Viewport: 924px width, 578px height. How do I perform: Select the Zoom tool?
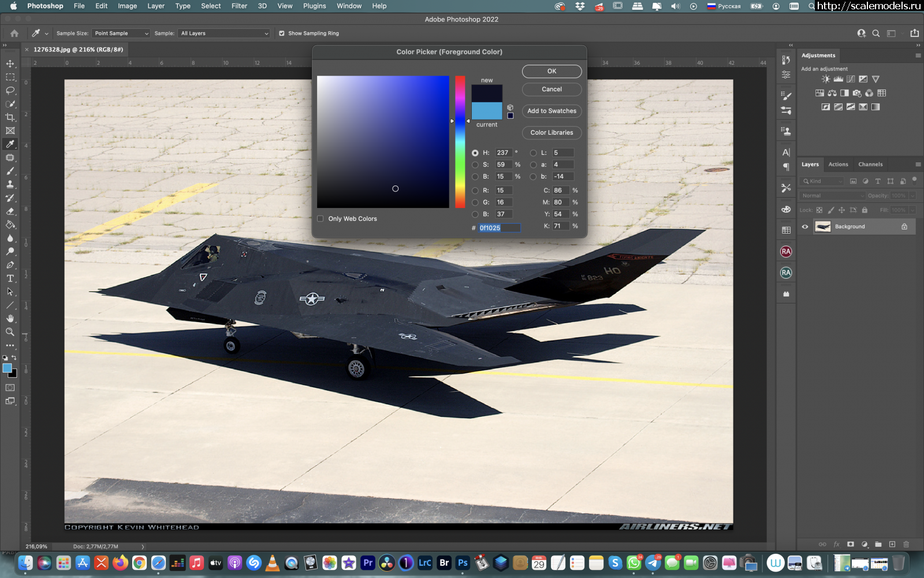tap(10, 332)
